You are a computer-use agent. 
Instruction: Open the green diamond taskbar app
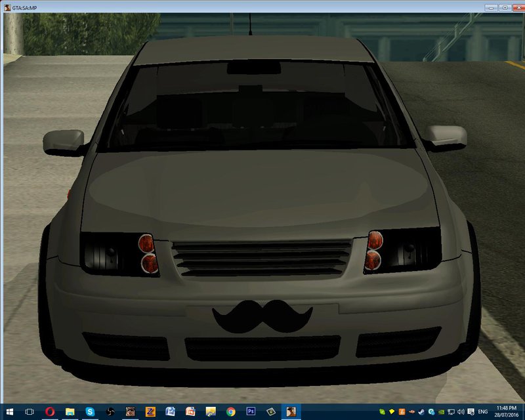coord(271,411)
